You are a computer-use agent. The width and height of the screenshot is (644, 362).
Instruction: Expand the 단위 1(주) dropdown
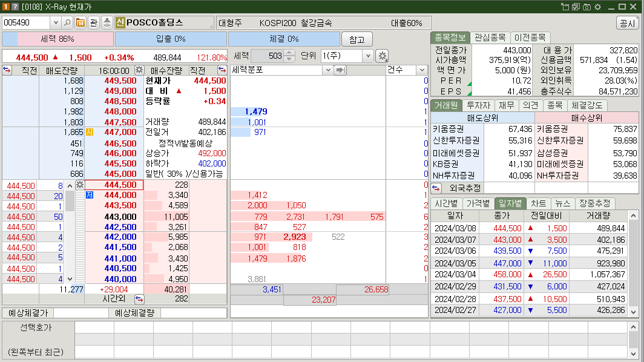click(368, 56)
